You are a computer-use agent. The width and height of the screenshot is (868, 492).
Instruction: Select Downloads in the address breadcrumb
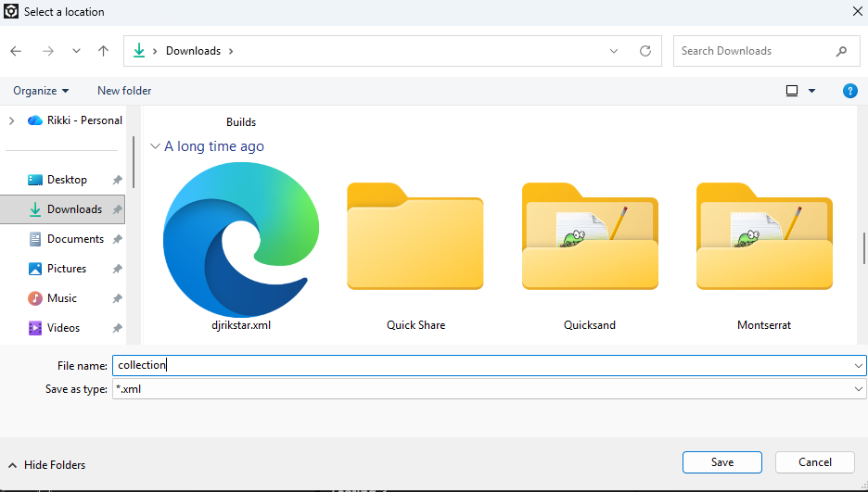pos(193,51)
